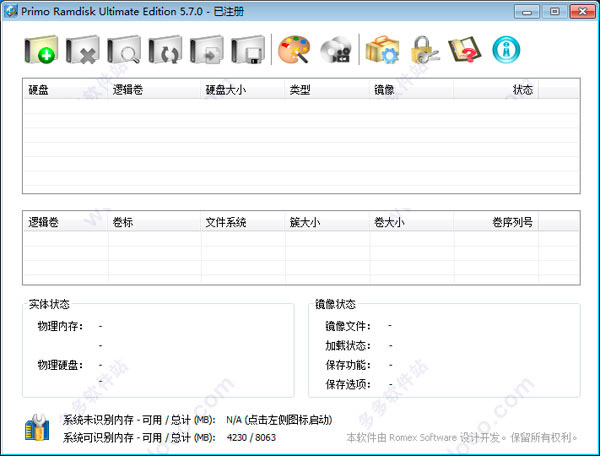Viewport: 600px width, 456px height.
Task: Click the image file tools CD icon
Action: pos(336,50)
